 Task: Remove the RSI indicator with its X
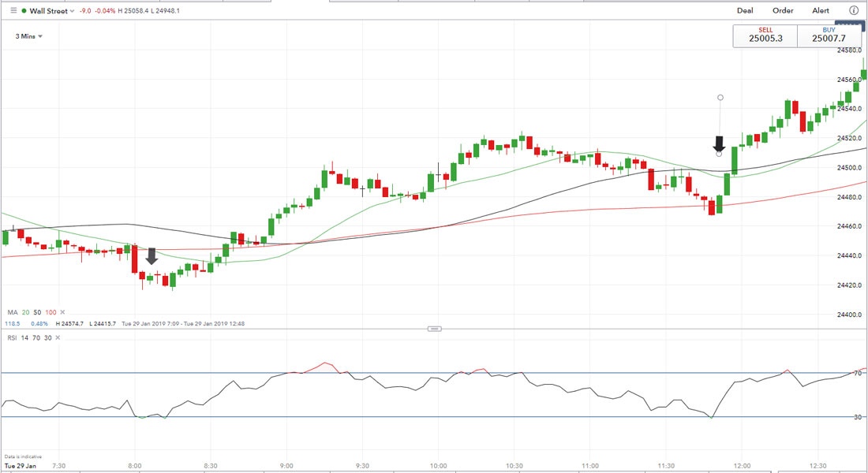click(x=58, y=337)
